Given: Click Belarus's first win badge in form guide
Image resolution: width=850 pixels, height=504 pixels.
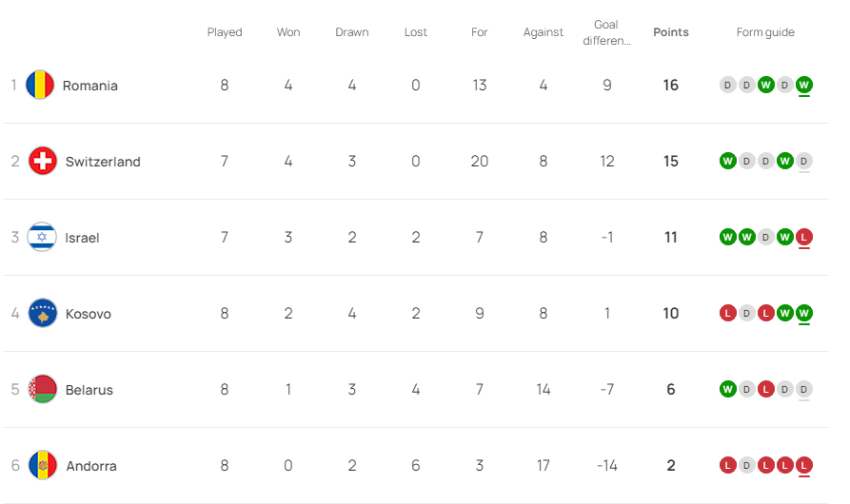Looking at the screenshot, I should [727, 390].
